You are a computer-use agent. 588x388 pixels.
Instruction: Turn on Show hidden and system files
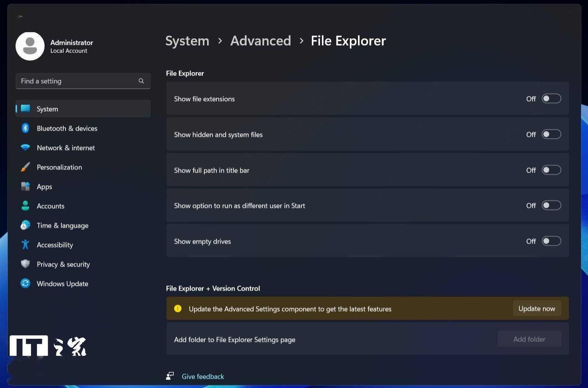tap(551, 134)
